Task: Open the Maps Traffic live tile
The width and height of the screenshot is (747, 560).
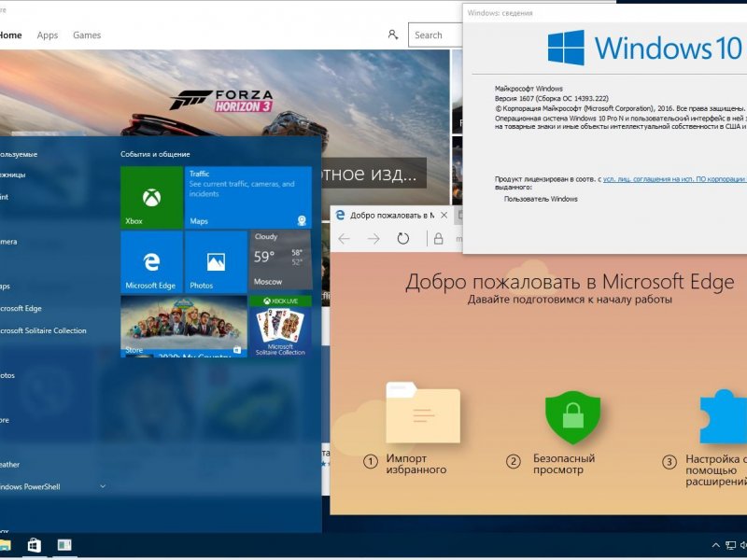Action: pyautogui.click(x=248, y=197)
